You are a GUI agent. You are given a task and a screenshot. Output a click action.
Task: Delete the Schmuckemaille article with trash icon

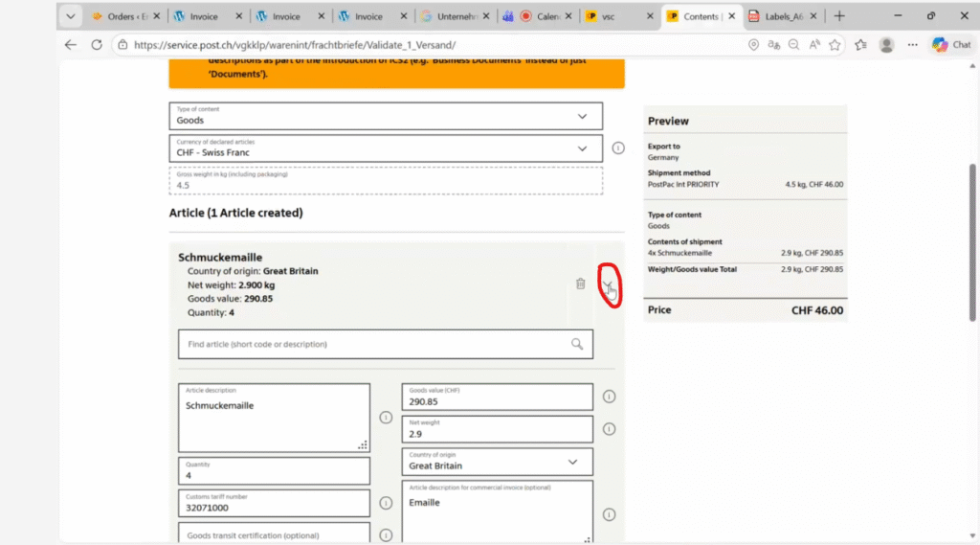580,284
